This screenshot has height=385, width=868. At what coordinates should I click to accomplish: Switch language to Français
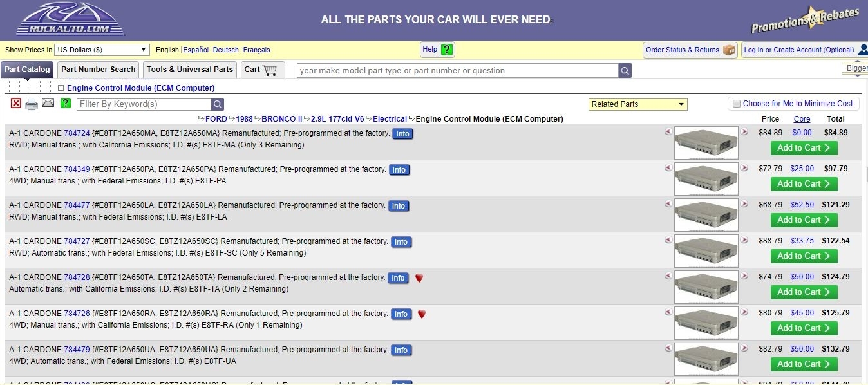pyautogui.click(x=257, y=50)
